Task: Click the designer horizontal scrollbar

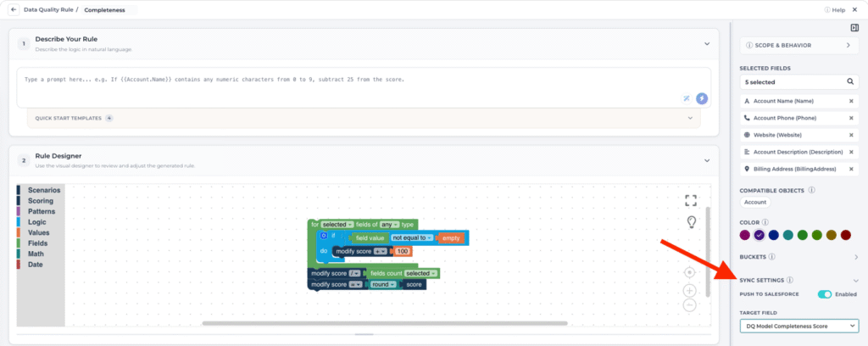Action: 385,323
